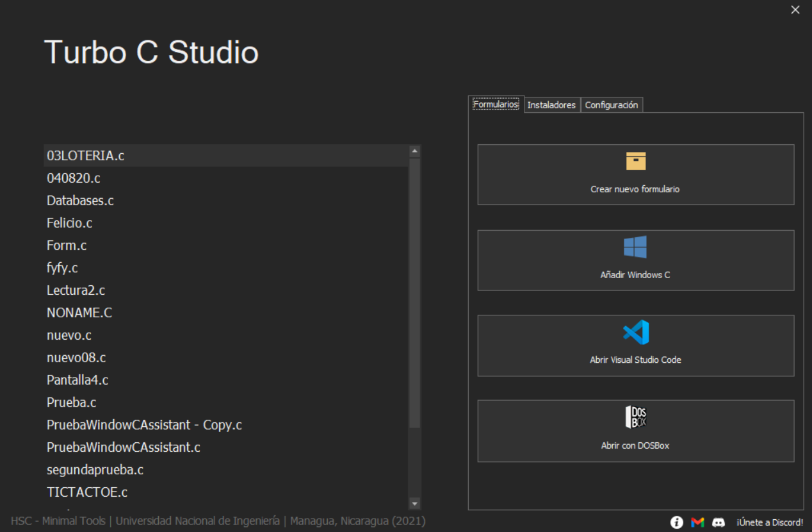Open a file with Abrir con DOSBox

(x=635, y=431)
